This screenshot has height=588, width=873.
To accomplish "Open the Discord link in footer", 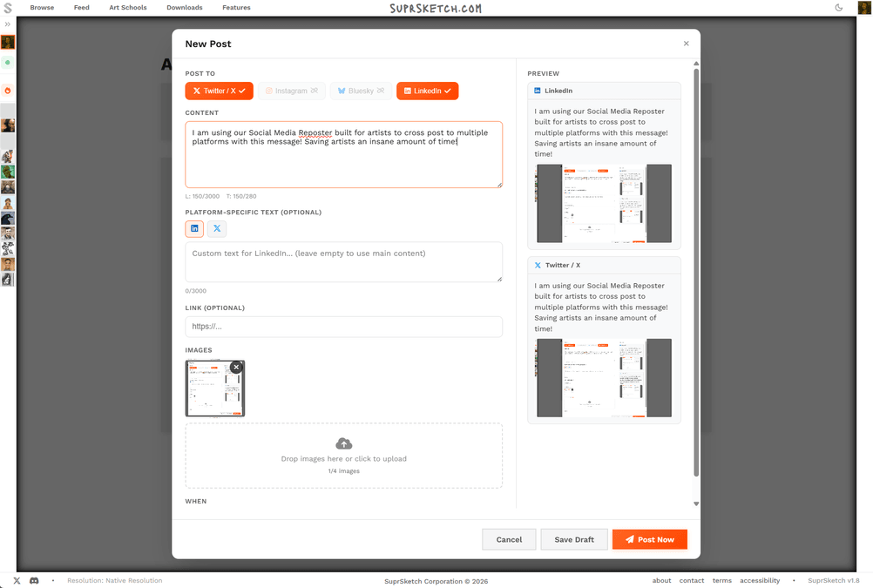I will click(x=34, y=581).
